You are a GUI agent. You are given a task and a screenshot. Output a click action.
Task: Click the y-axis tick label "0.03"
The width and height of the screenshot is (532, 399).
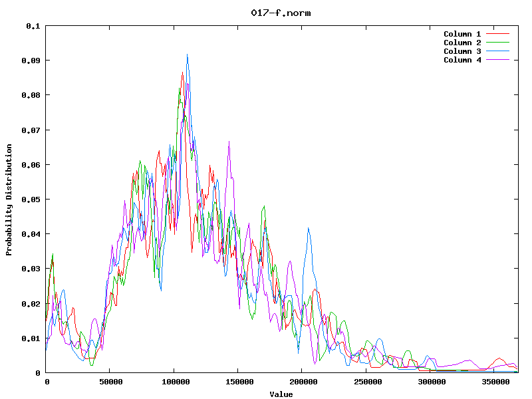31,269
